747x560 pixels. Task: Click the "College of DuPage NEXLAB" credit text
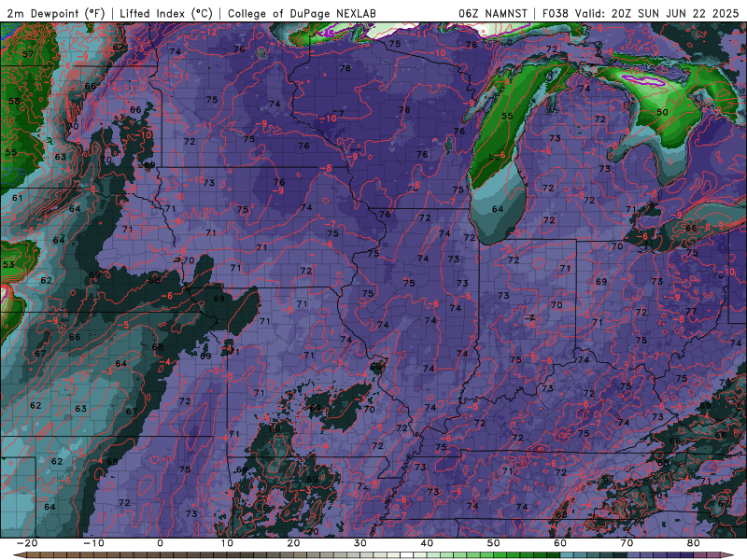pos(302,13)
